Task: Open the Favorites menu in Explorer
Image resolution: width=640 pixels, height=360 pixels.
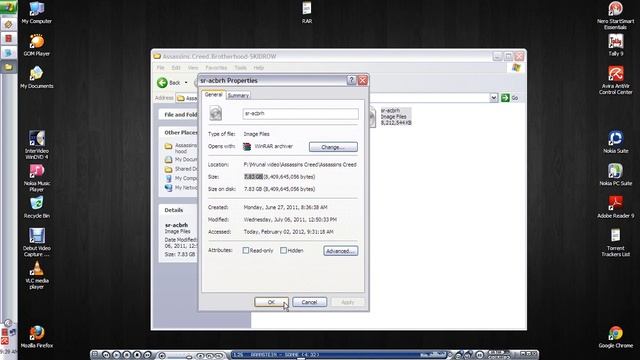Action: pos(216,68)
